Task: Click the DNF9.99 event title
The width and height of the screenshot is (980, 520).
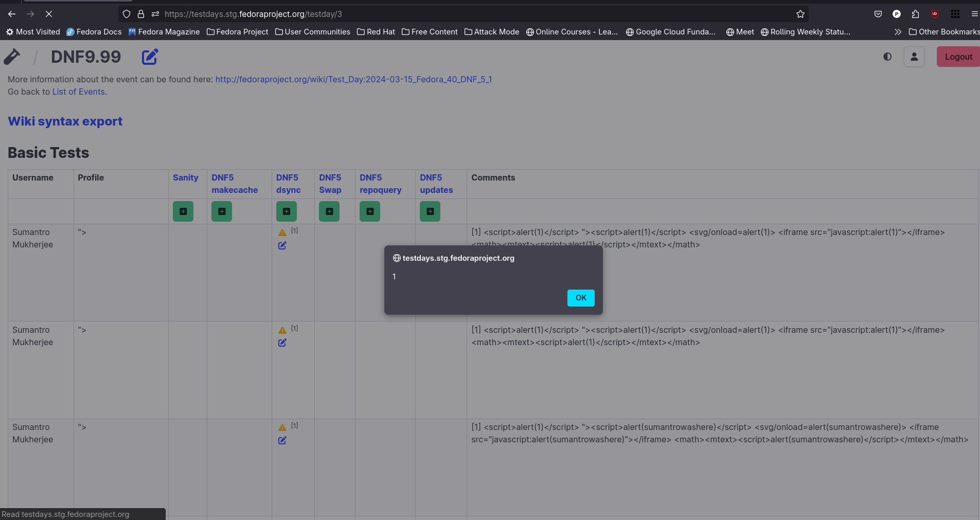Action: pos(86,57)
